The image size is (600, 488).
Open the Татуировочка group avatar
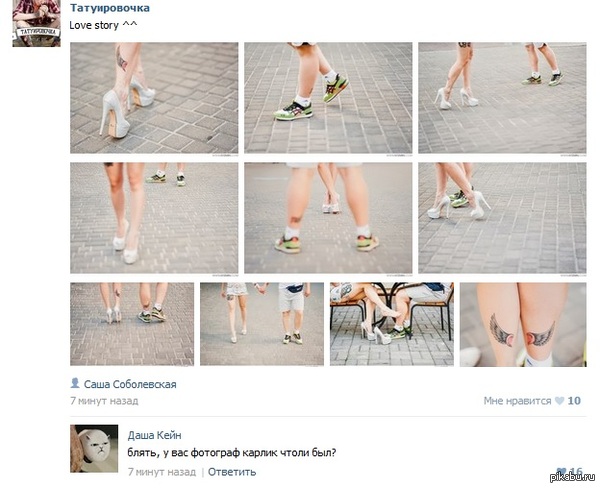36,23
